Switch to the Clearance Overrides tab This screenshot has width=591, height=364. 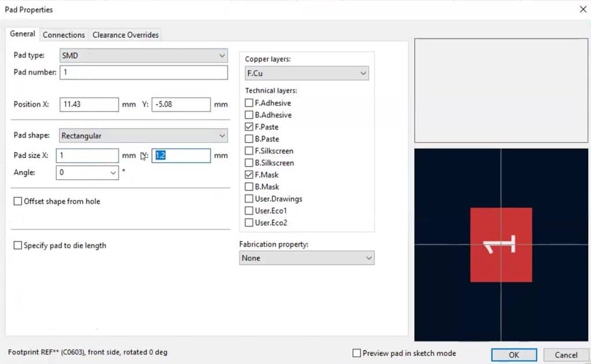125,35
